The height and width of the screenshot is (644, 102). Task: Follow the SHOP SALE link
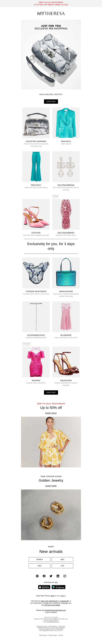click(x=51, y=413)
